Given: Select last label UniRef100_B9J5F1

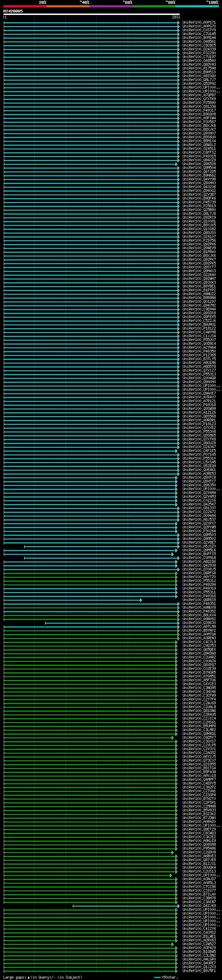Looking at the screenshot, I should 199,971.
